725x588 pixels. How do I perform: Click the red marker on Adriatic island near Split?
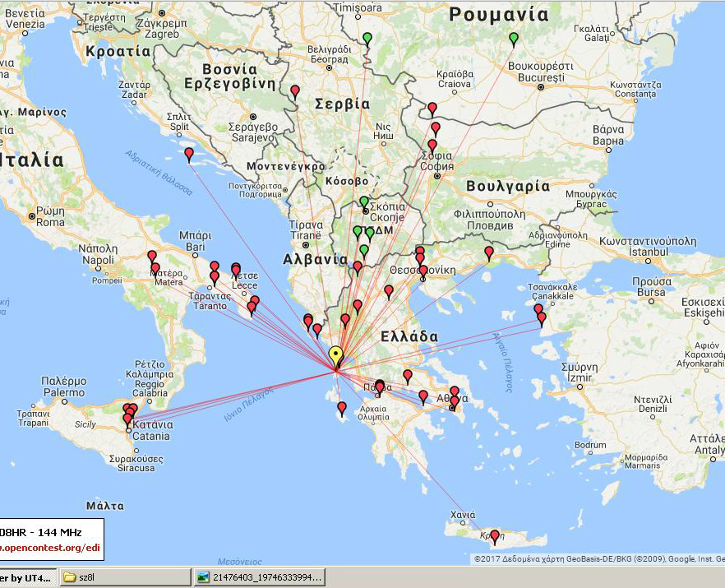pos(189,155)
